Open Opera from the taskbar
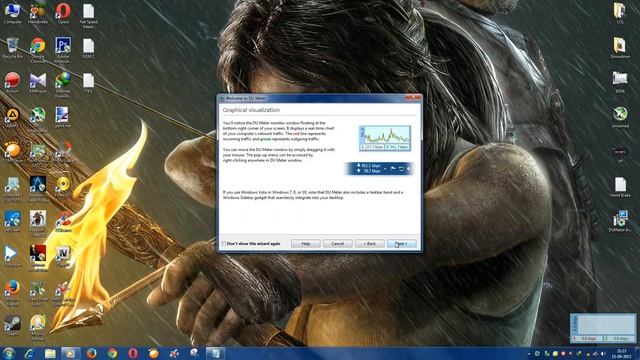This screenshot has height=360, width=640. (133, 353)
